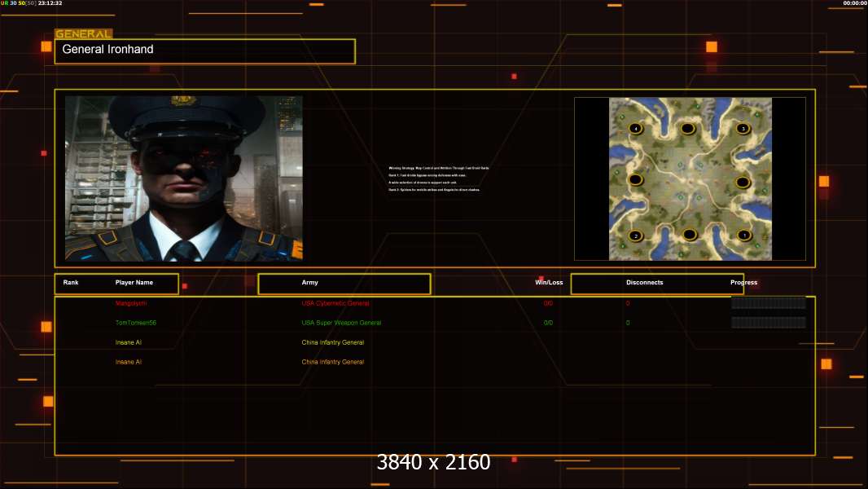Click start position 3 on the map
Screen dimensions: 868x489
point(743,129)
